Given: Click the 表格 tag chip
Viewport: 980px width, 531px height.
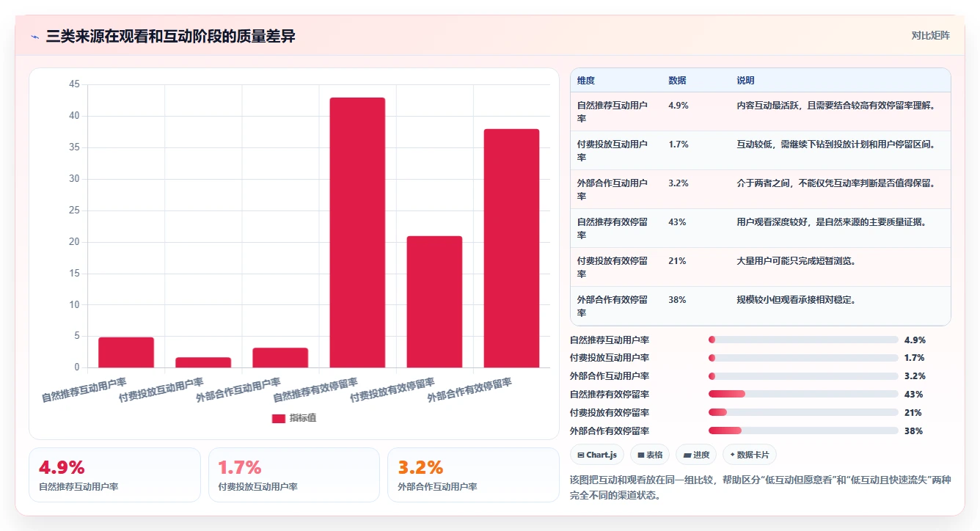Looking at the screenshot, I should 650,455.
